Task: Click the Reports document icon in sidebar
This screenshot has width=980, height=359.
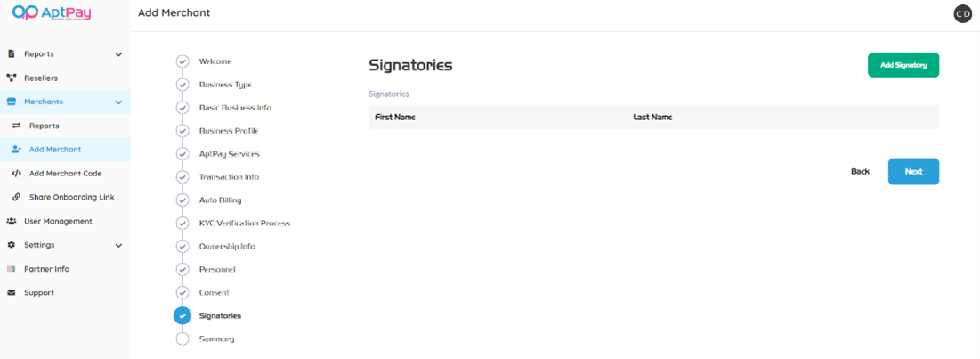Action: click(12, 54)
